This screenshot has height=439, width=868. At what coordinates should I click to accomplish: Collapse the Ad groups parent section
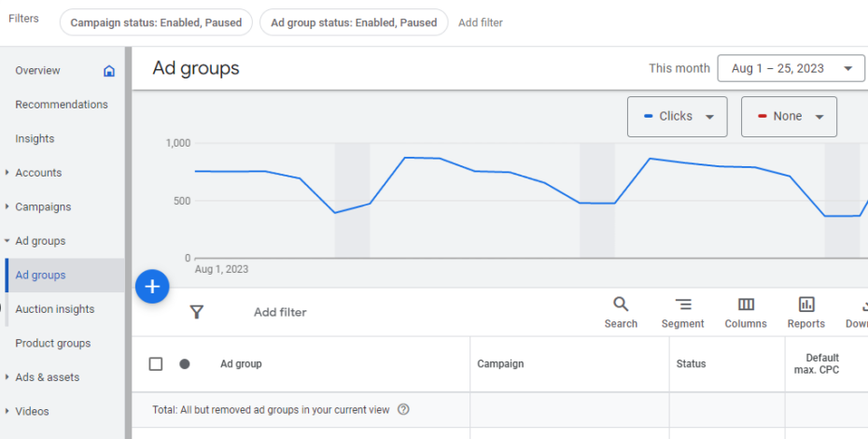7,241
